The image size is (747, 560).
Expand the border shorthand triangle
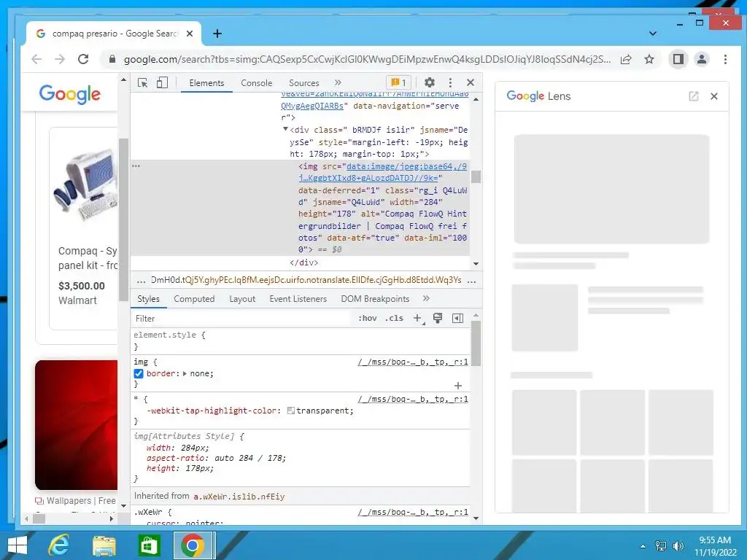tap(185, 374)
